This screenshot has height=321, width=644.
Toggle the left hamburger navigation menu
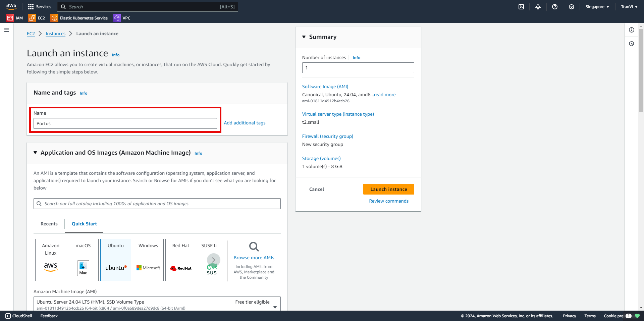tap(7, 30)
